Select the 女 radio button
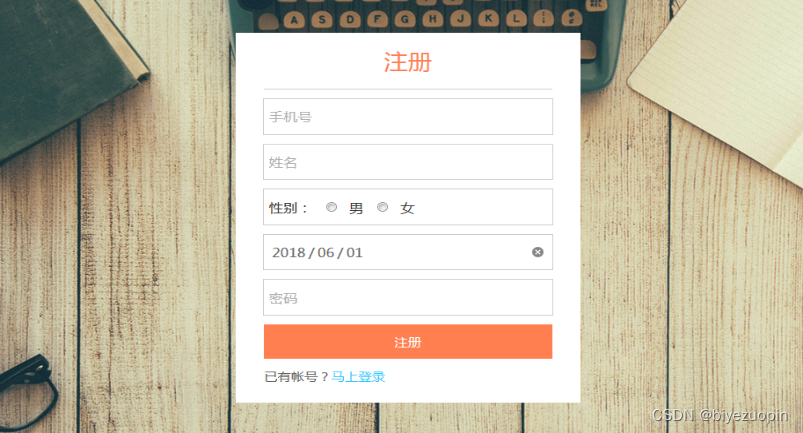Viewport: 803px width, 433px height. [382, 207]
